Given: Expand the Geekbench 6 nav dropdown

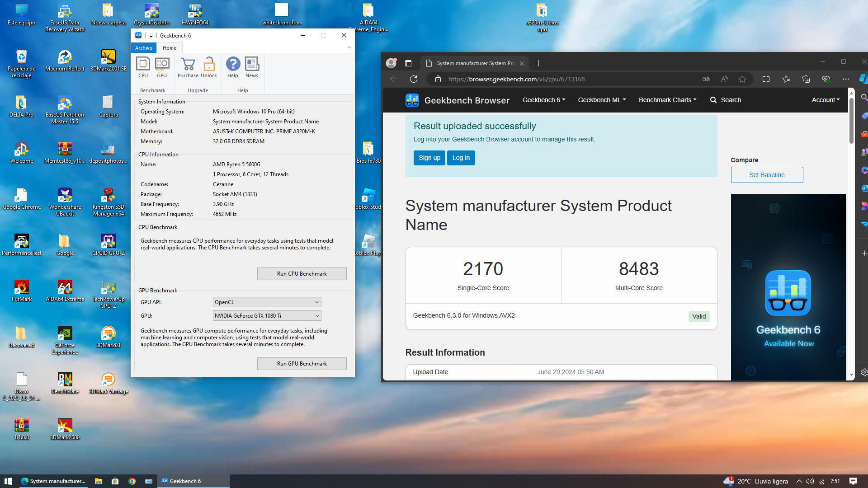Looking at the screenshot, I should tap(544, 100).
